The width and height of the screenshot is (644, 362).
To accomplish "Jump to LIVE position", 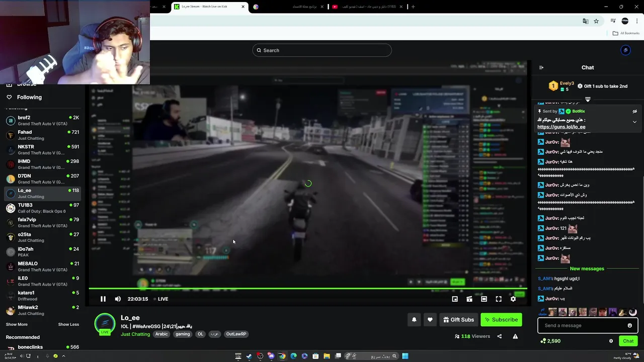I will [x=161, y=299].
